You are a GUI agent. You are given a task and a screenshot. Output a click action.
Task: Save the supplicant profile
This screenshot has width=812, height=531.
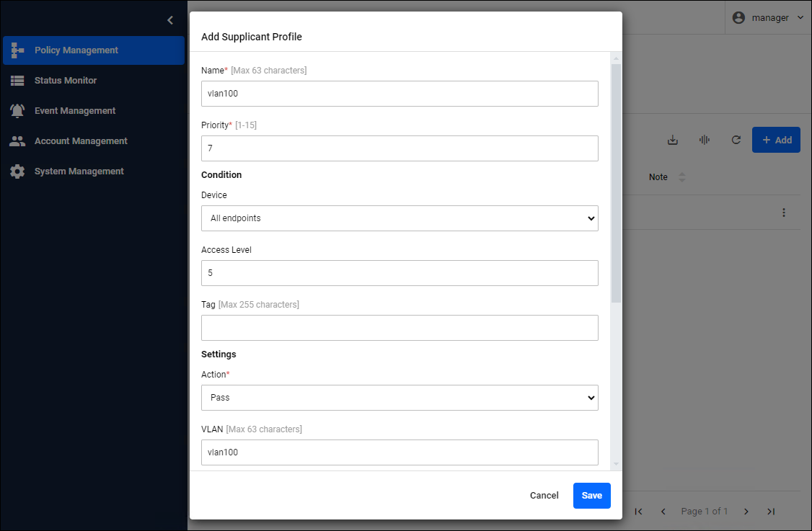(591, 496)
